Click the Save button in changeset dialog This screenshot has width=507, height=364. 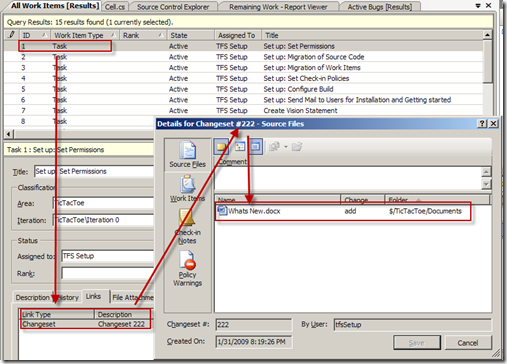tap(417, 343)
